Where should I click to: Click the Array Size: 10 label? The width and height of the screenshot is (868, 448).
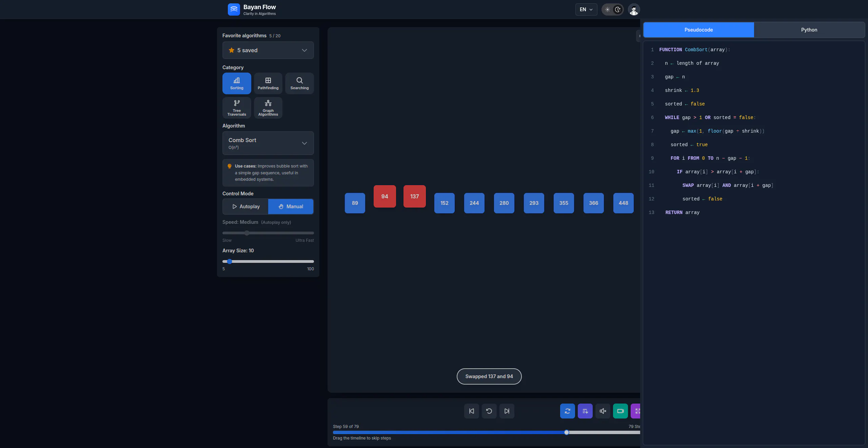pyautogui.click(x=238, y=251)
